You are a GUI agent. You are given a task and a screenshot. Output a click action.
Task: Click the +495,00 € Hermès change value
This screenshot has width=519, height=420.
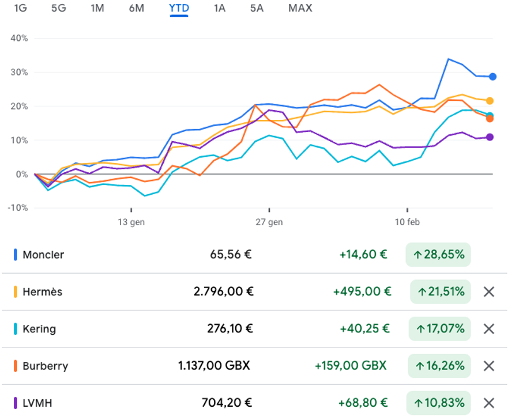pos(362,292)
